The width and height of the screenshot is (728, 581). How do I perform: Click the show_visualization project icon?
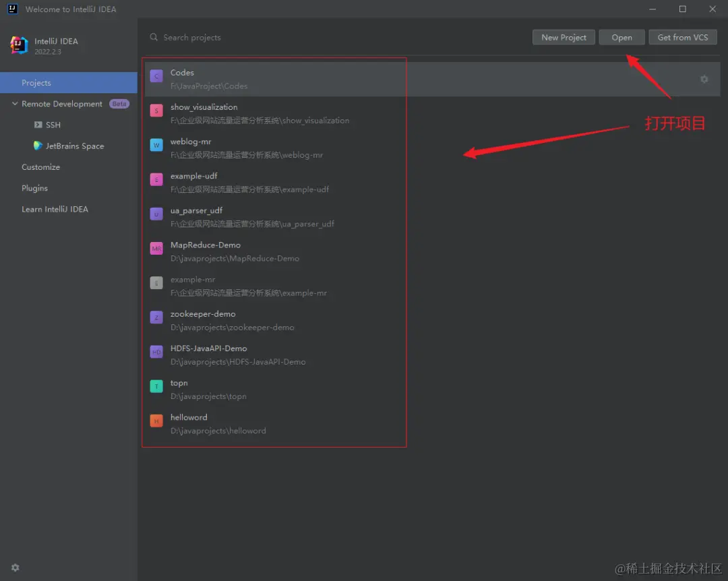[x=156, y=111]
